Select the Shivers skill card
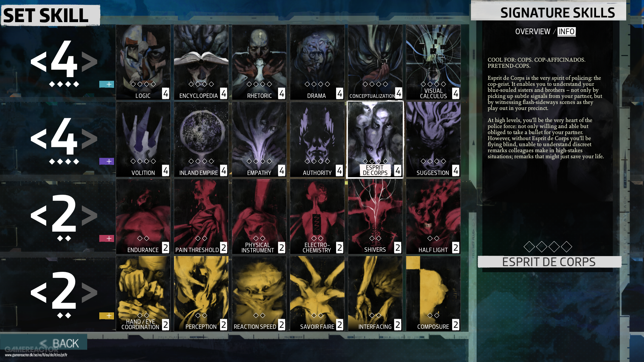Screen dimensions: 644x362 375,217
